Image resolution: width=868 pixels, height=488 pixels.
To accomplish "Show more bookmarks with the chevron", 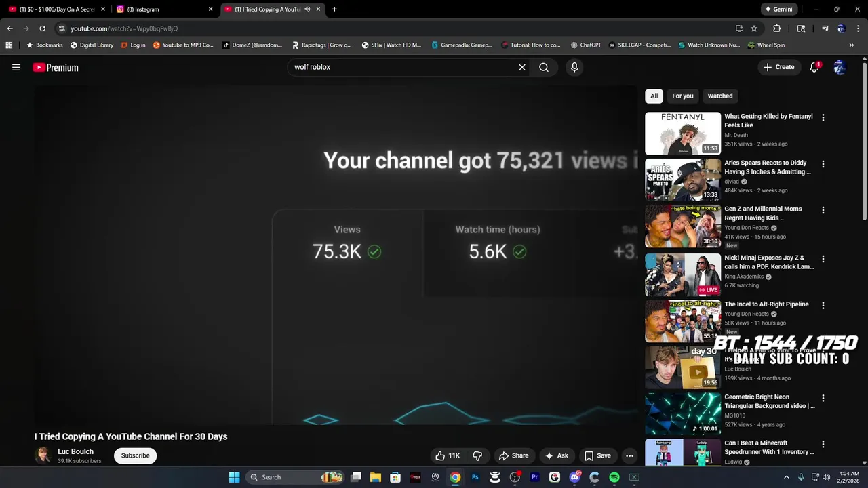I will (x=852, y=45).
